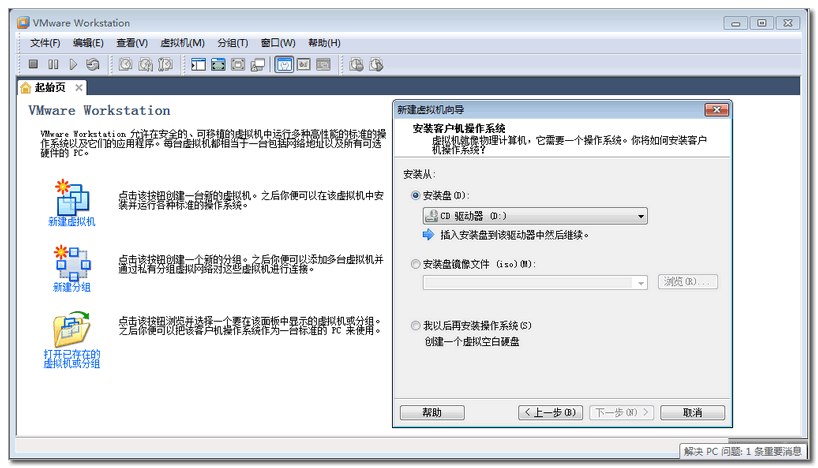818x468 pixels.
Task: Click the 新建虚拟机 link
Action: coord(72,222)
